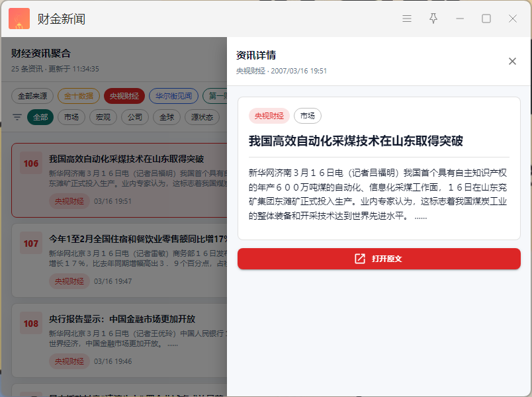Click the 108 number badge

31,324
